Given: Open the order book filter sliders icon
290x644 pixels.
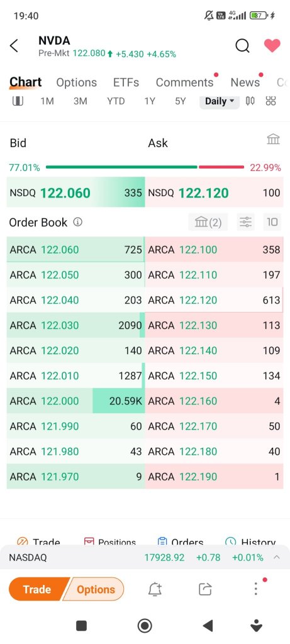Looking at the screenshot, I should pyautogui.click(x=245, y=222).
